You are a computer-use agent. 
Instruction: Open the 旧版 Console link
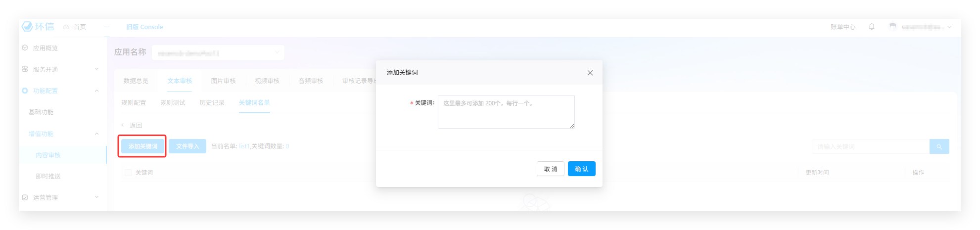[144, 27]
